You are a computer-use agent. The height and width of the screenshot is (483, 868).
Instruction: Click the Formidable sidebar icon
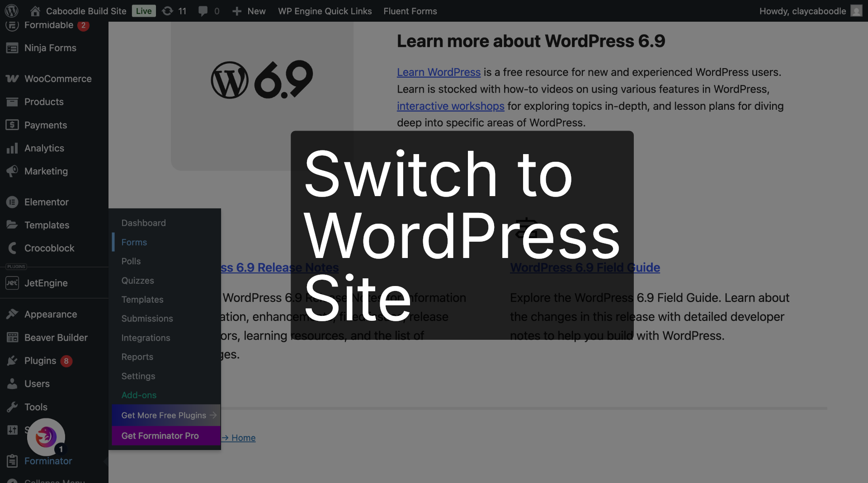[12, 26]
